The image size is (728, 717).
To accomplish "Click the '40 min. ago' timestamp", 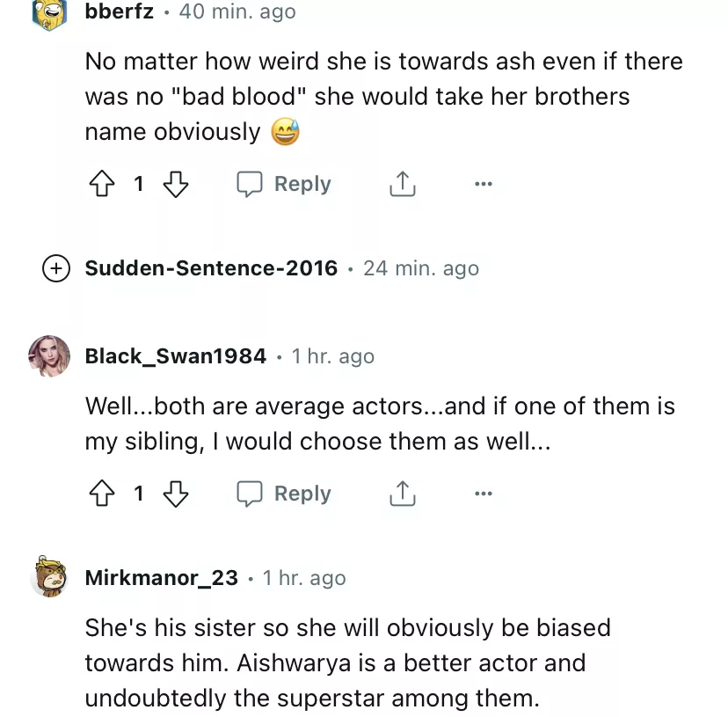I will (237, 12).
